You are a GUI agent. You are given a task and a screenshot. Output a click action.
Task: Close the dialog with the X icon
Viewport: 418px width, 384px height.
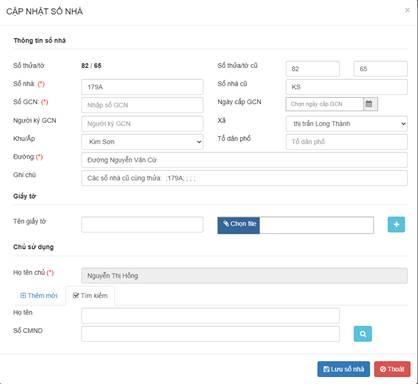pyautogui.click(x=407, y=10)
